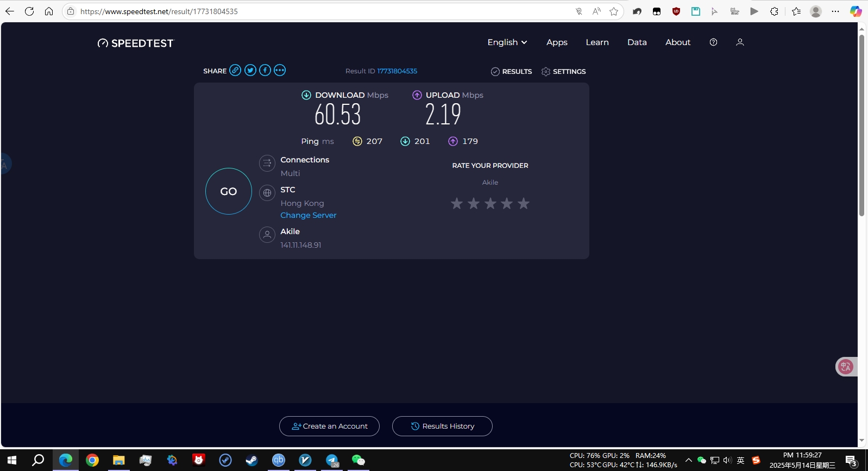The image size is (868, 471).
Task: Open the user account icon
Action: pos(739,42)
